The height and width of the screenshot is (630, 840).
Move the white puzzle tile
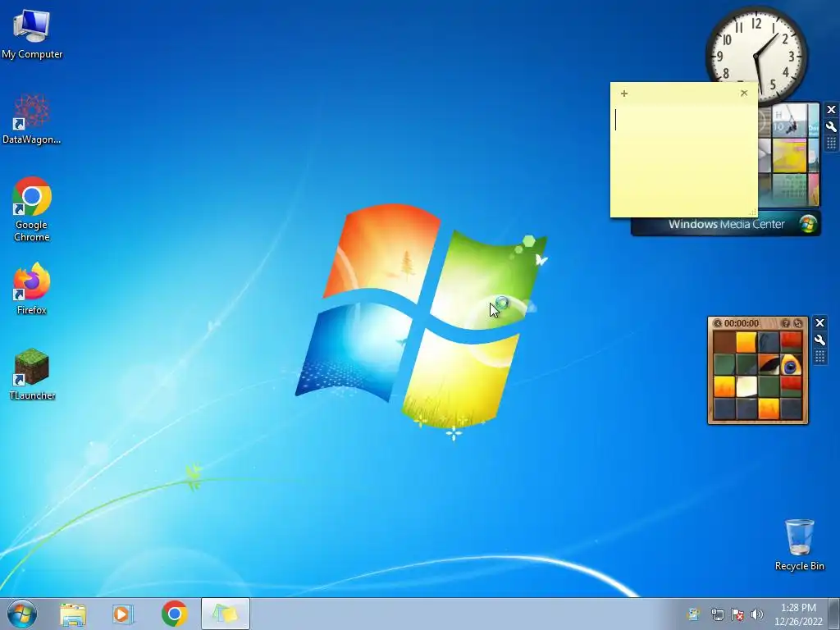pyautogui.click(x=746, y=386)
